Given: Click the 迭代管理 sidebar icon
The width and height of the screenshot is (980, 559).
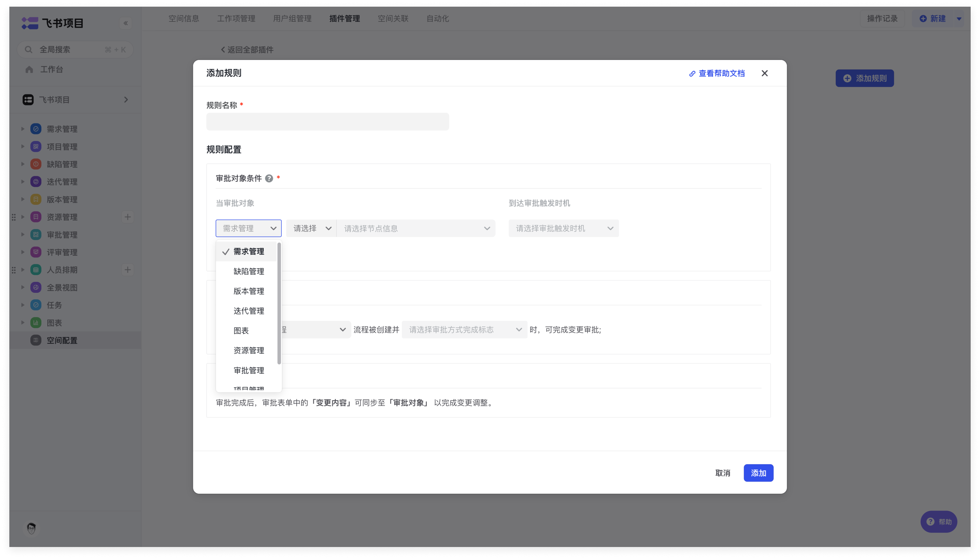Looking at the screenshot, I should coord(36,181).
